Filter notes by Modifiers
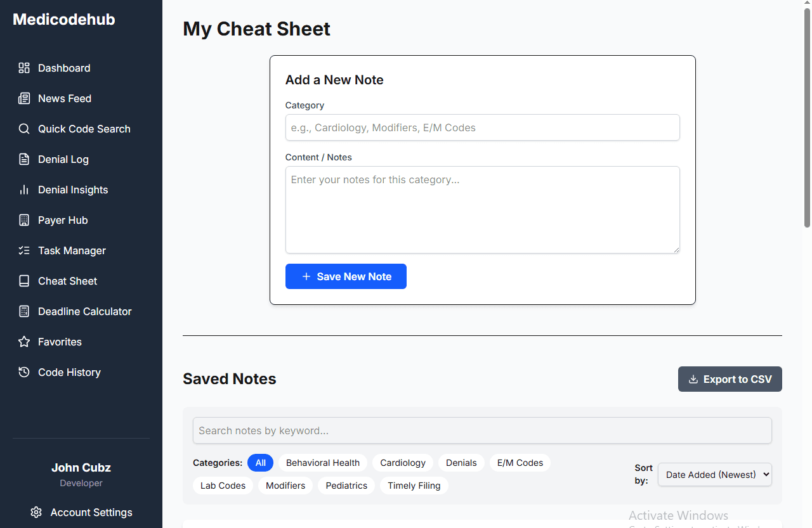 click(285, 486)
